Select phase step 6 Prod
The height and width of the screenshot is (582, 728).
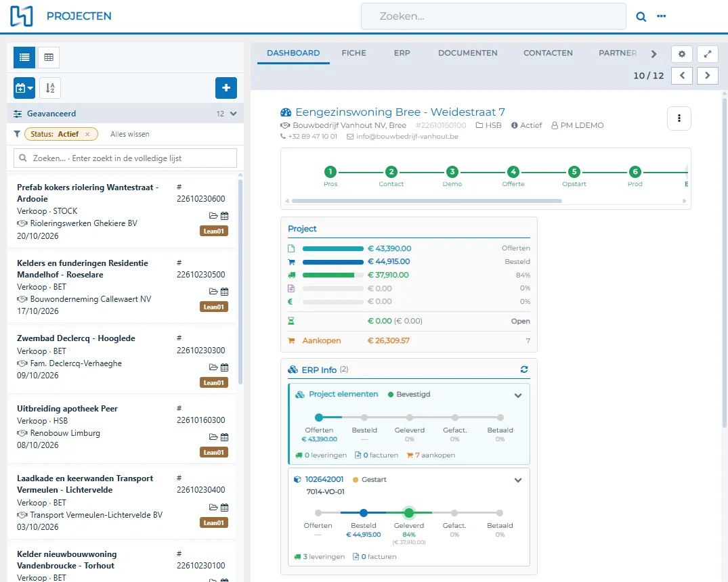[x=635, y=172]
